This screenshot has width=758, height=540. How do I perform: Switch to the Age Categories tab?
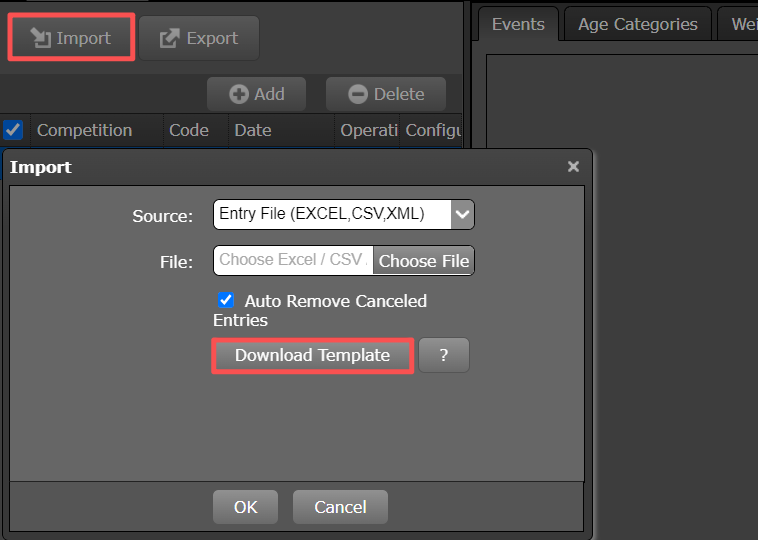coord(638,24)
